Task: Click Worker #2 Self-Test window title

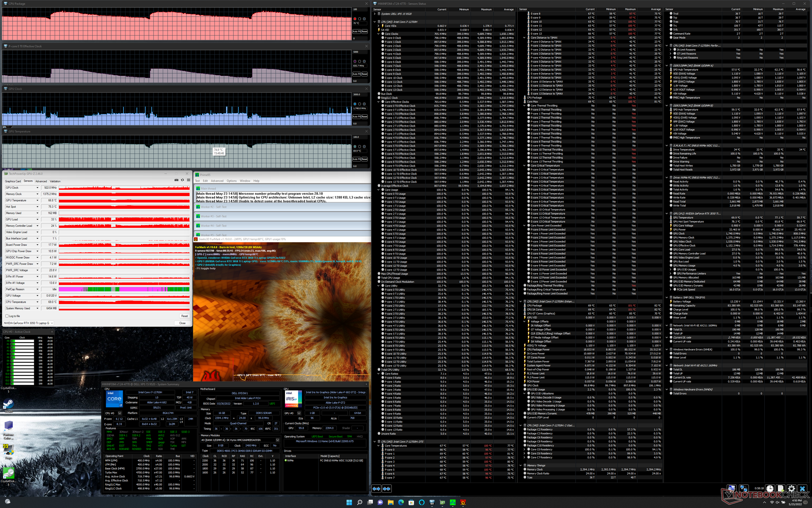Action: point(214,207)
